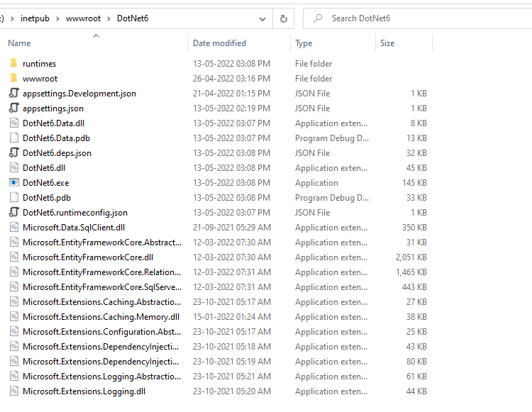Select Microsoft.EntityFrameworkCore.SqlServe... file name
532x412 pixels.
point(102,287)
